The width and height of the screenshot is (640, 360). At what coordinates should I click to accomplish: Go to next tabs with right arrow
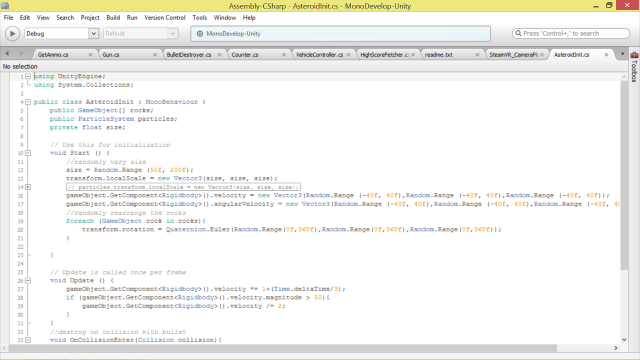[21, 53]
